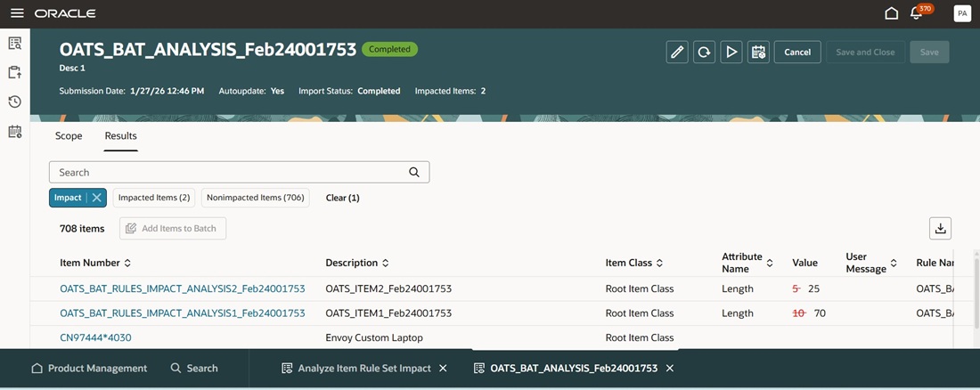Click the table vertical scrollbar
The height and width of the screenshot is (390, 980).
point(976,294)
